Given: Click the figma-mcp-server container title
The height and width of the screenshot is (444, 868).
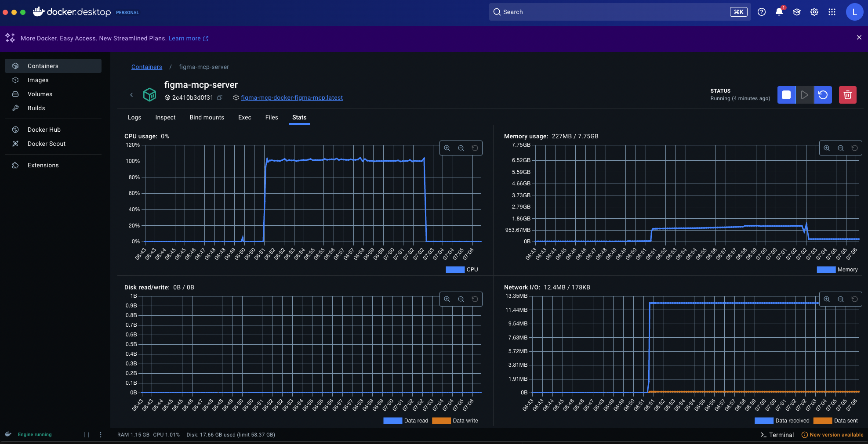Looking at the screenshot, I should (x=201, y=85).
